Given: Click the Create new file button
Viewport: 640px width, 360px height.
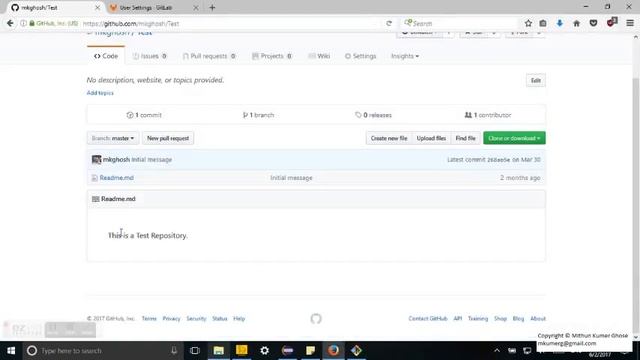Looking at the screenshot, I should pos(389,138).
